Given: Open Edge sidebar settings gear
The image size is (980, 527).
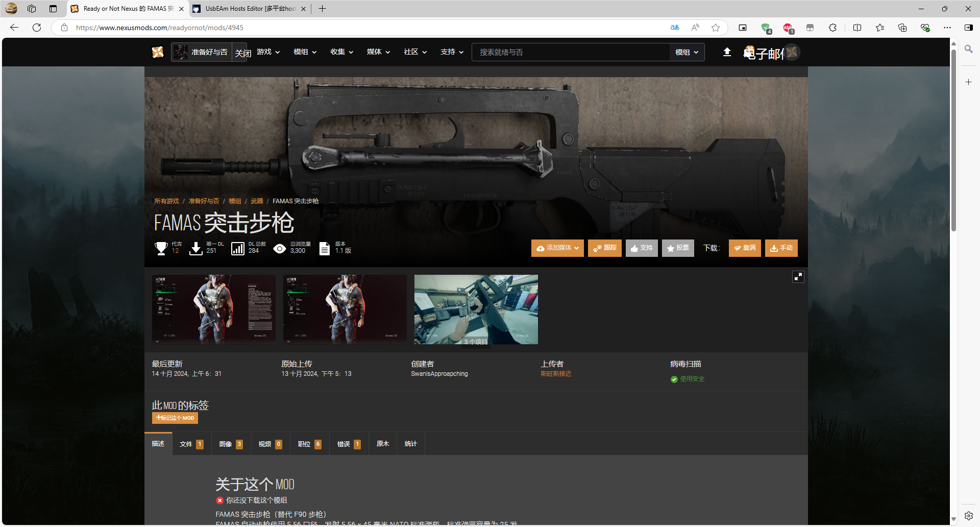Looking at the screenshot, I should (968, 516).
